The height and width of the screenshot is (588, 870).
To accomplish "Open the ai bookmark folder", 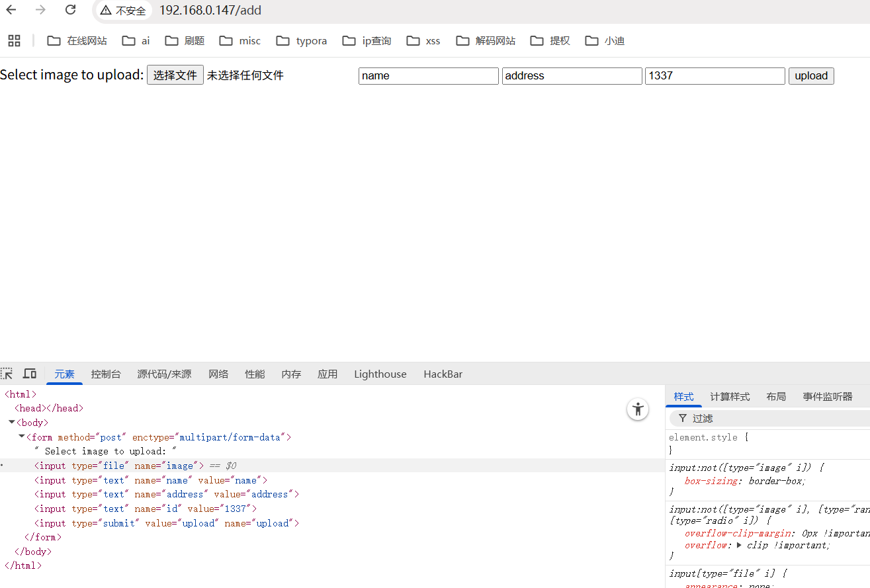I will coord(136,41).
